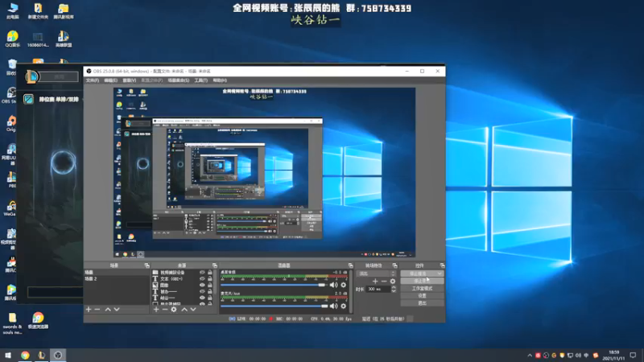Add a new source with plus icon
Image resolution: width=644 pixels, height=362 pixels.
point(156,309)
